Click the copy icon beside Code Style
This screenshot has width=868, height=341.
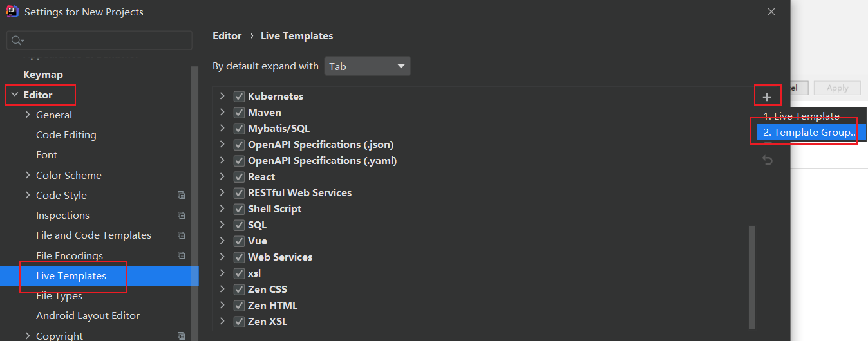(181, 196)
